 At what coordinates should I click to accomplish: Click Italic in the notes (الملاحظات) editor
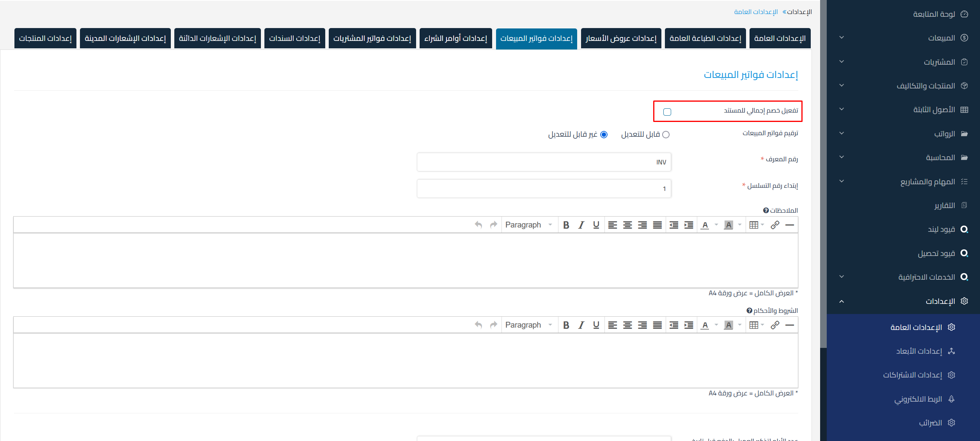click(581, 225)
